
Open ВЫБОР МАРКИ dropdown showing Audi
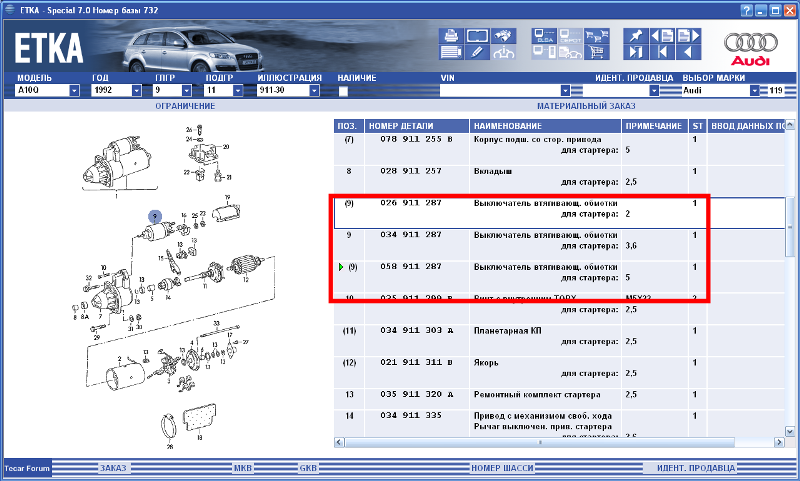pyautogui.click(x=755, y=91)
